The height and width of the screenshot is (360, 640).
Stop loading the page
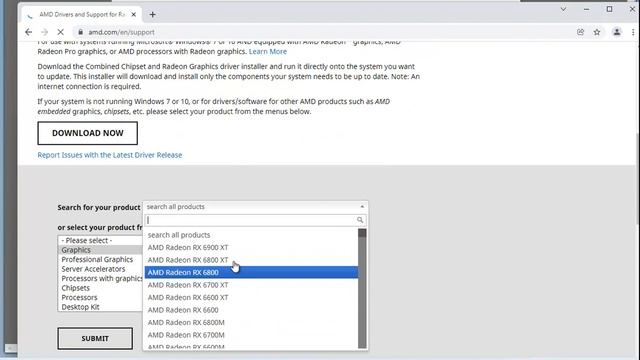pyautogui.click(x=60, y=32)
